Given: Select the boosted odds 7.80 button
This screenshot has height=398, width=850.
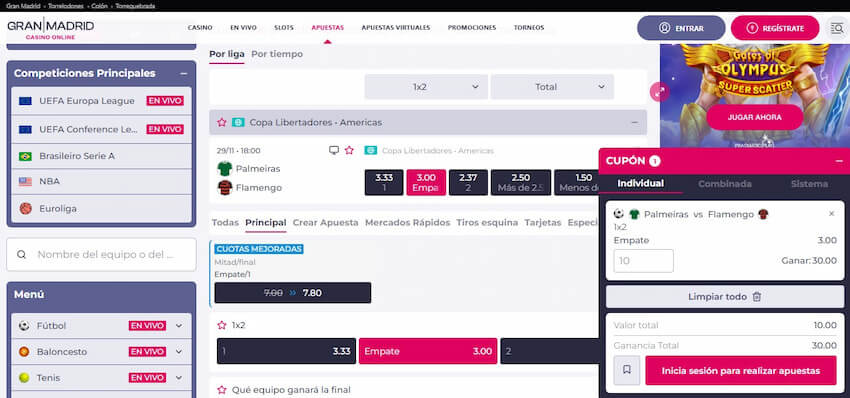Looking at the screenshot, I should pos(293,293).
